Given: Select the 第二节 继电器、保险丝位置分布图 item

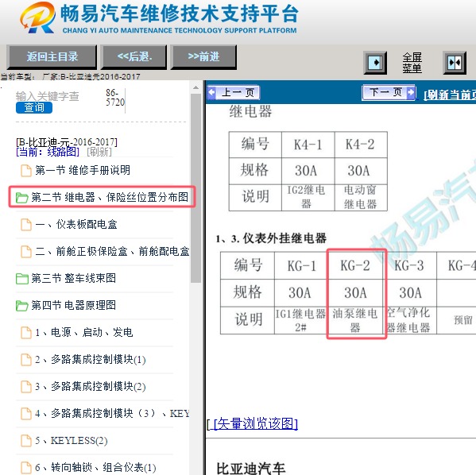Looking at the screenshot, I should tap(110, 197).
